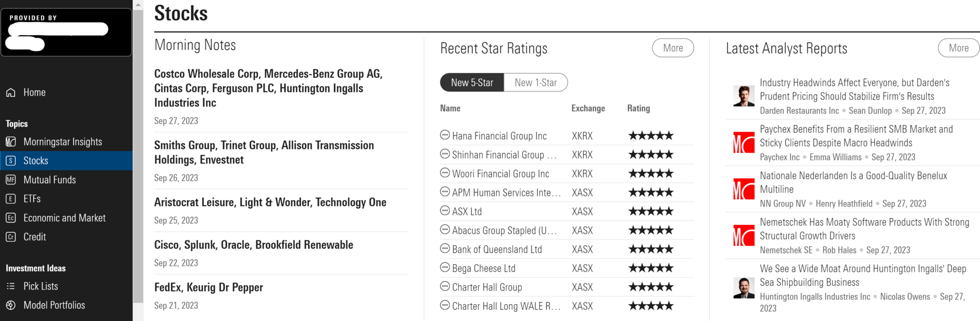The image size is (980, 321).
Task: Open Economic and Market icon
Action: tap(11, 218)
